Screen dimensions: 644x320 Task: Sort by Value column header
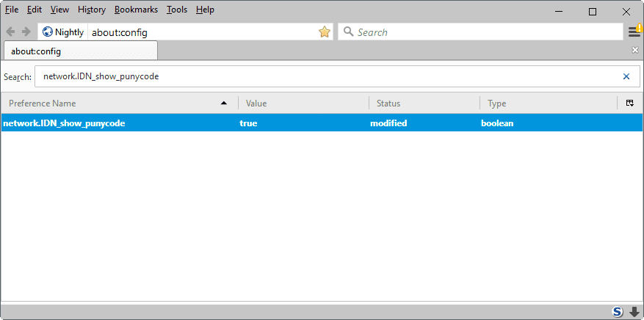303,103
